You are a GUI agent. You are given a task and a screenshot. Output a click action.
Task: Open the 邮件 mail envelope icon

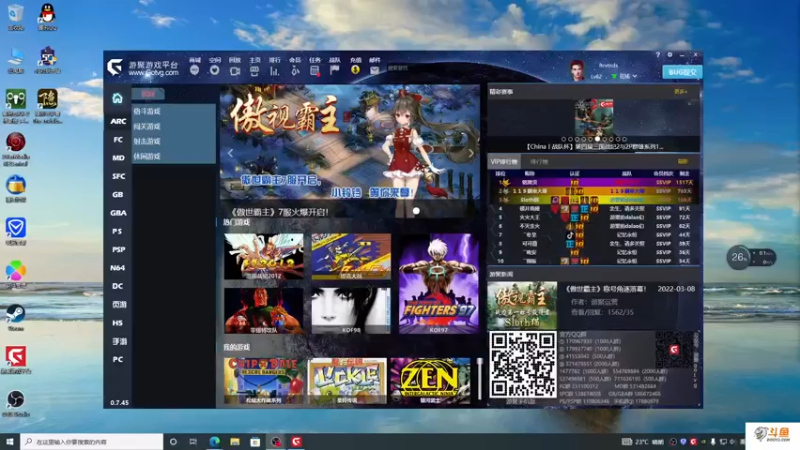pyautogui.click(x=374, y=71)
